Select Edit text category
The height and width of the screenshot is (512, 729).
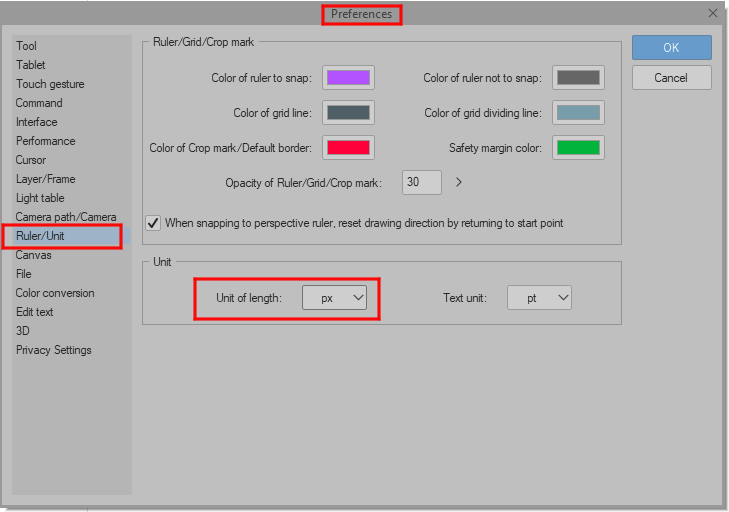pyautogui.click(x=34, y=313)
